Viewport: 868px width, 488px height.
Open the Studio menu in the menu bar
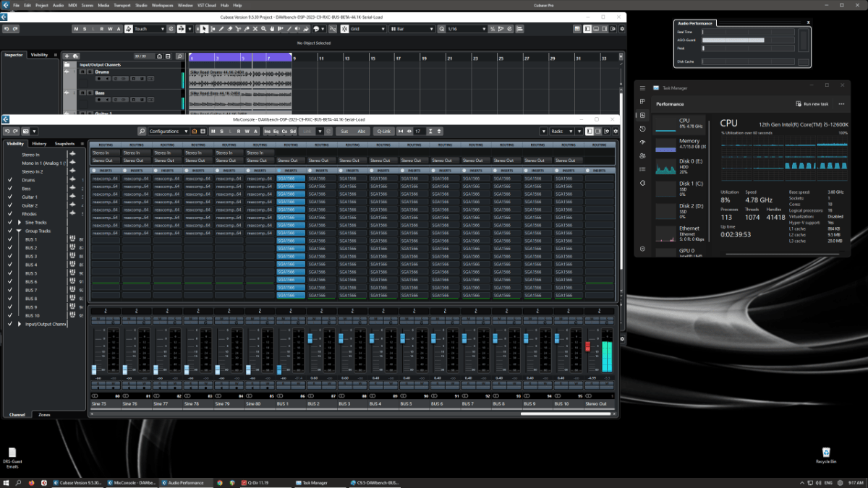pos(142,4)
